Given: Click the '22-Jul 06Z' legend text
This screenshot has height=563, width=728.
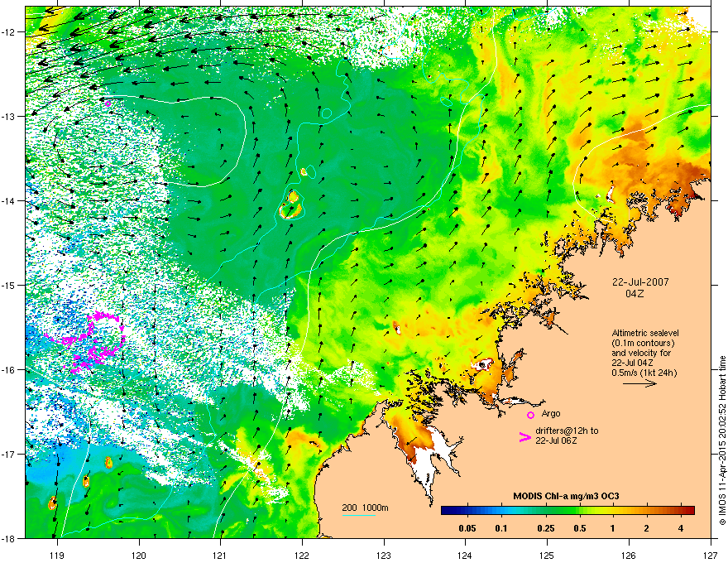Looking at the screenshot, I should pos(556,440).
